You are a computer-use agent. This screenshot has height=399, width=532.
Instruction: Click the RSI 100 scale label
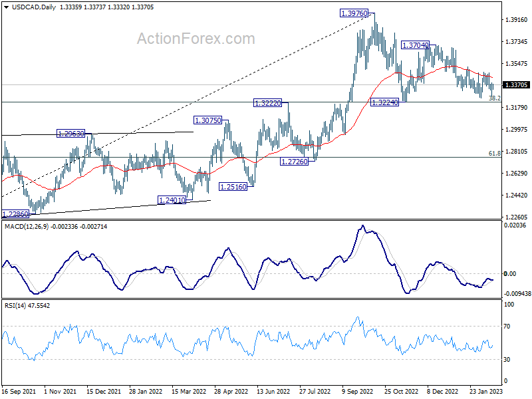click(x=509, y=305)
